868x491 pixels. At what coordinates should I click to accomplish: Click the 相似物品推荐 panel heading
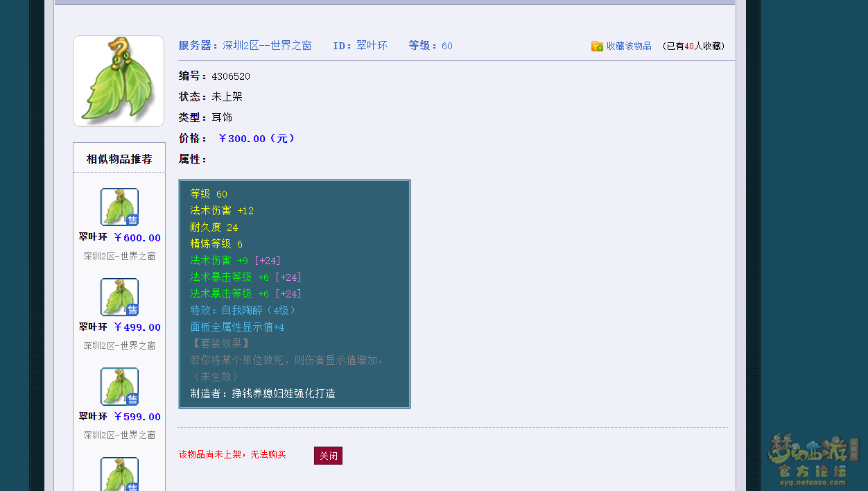119,159
